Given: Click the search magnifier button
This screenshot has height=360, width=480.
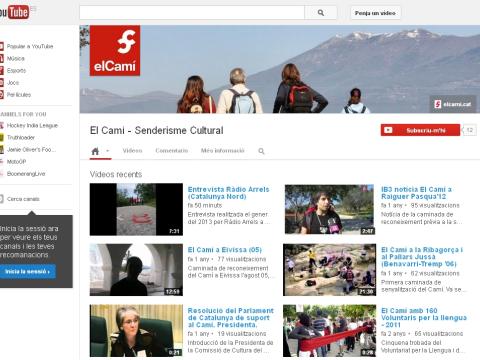Looking at the screenshot, I should coord(321,13).
